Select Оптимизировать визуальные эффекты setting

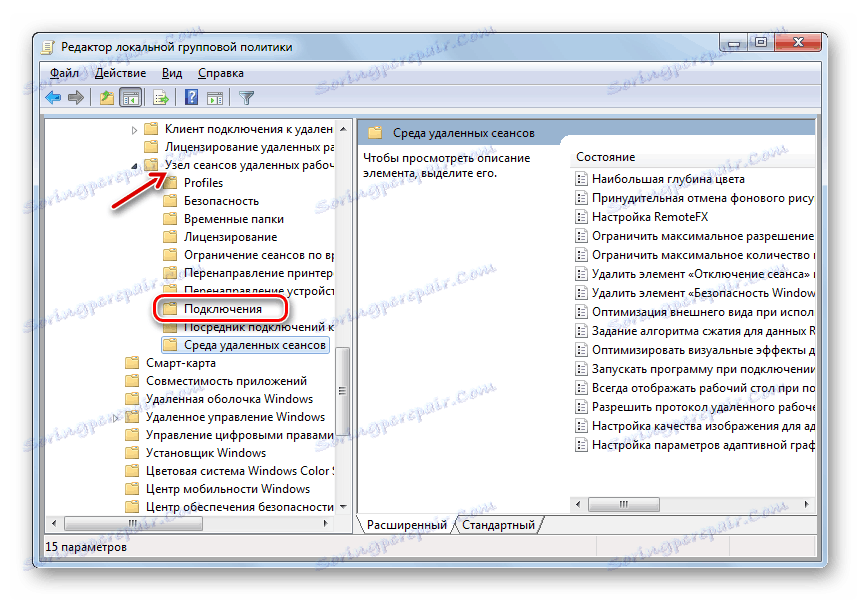pyautogui.click(x=703, y=350)
